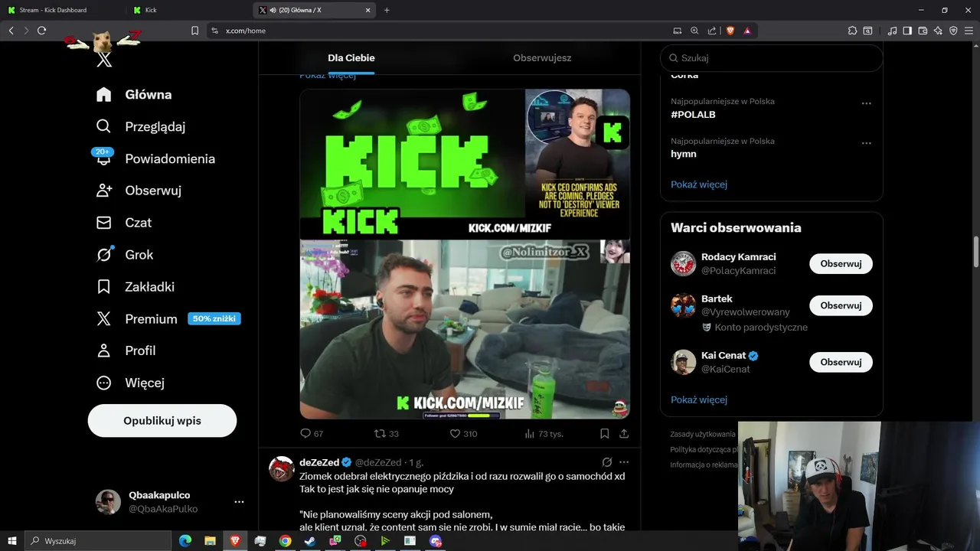Open Powiadomienia notifications
This screenshot has height=551, width=980.
pos(155,158)
